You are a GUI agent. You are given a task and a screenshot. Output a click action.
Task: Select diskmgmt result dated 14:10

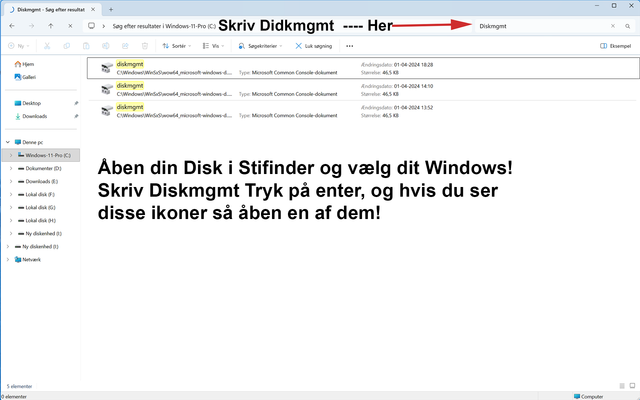(x=363, y=89)
